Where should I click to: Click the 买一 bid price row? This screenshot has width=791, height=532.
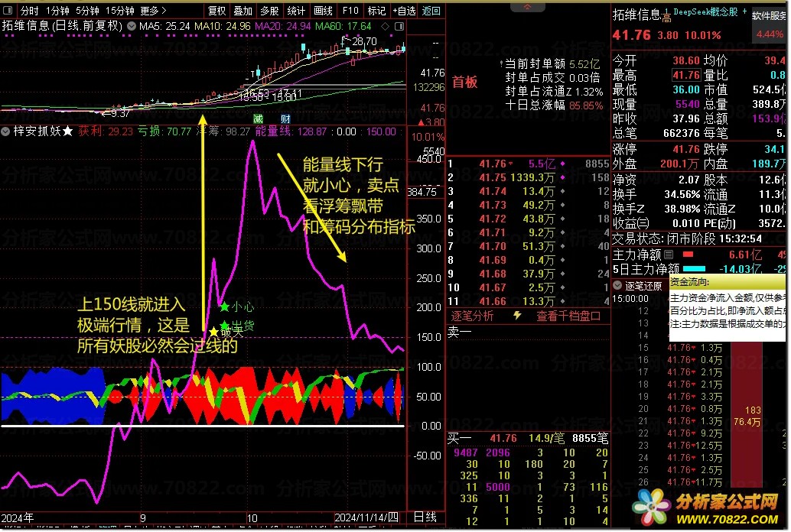(x=528, y=438)
